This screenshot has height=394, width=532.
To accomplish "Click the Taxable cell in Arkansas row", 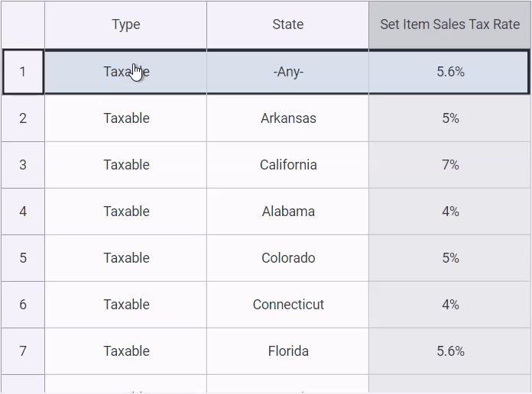I will [x=126, y=118].
